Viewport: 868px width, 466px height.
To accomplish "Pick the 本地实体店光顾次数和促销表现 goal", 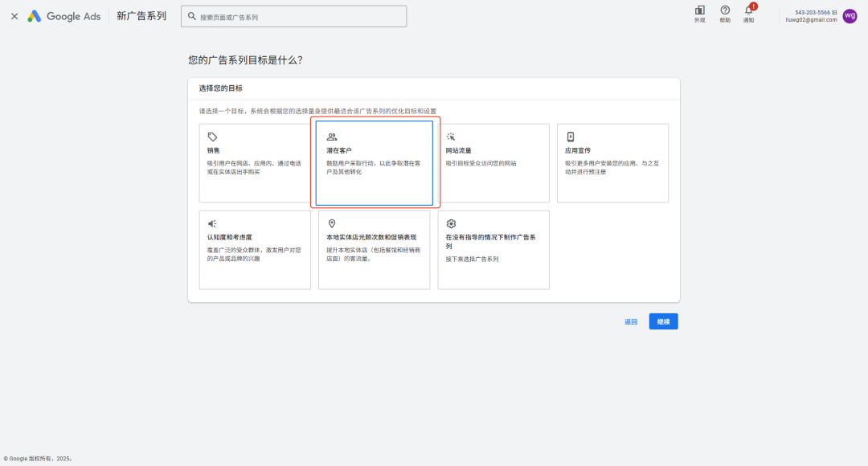I will (375, 250).
